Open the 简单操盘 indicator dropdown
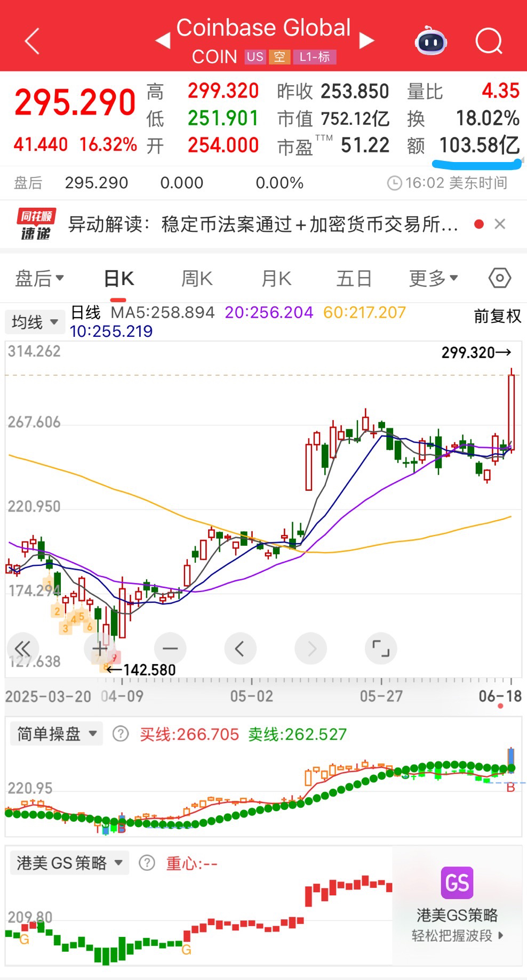The width and height of the screenshot is (527, 980). [56, 734]
